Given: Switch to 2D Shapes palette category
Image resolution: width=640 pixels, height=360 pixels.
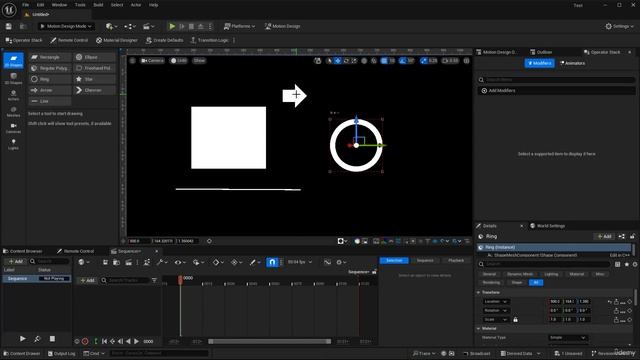Looking at the screenshot, I should click(13, 61).
